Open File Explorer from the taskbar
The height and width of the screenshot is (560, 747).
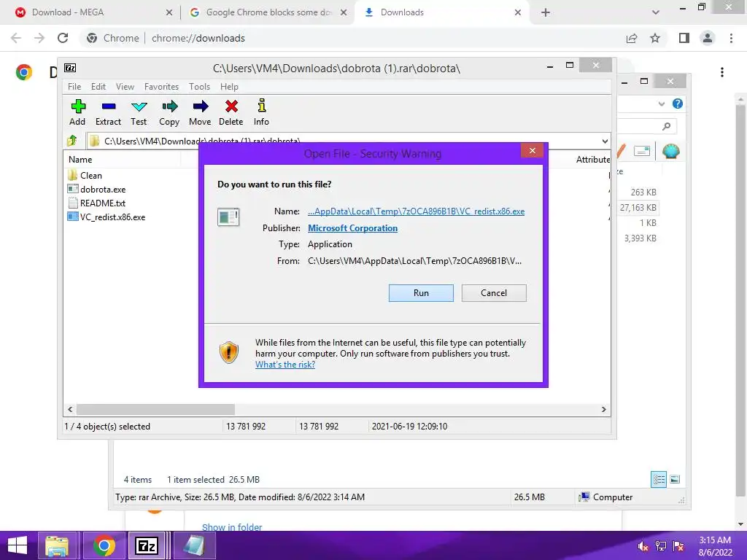[x=57, y=545]
